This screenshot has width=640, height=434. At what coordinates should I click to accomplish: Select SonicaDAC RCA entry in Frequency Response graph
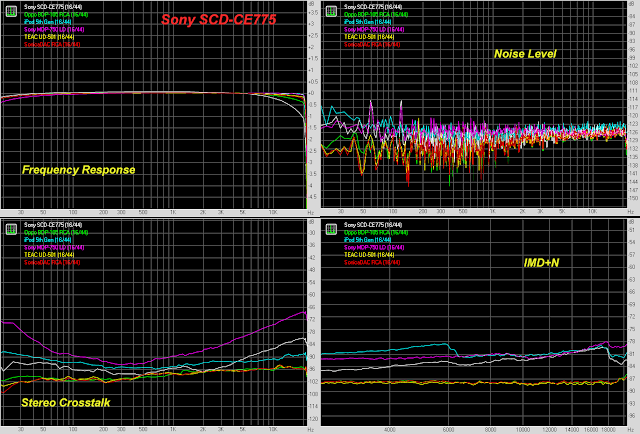[52, 44]
